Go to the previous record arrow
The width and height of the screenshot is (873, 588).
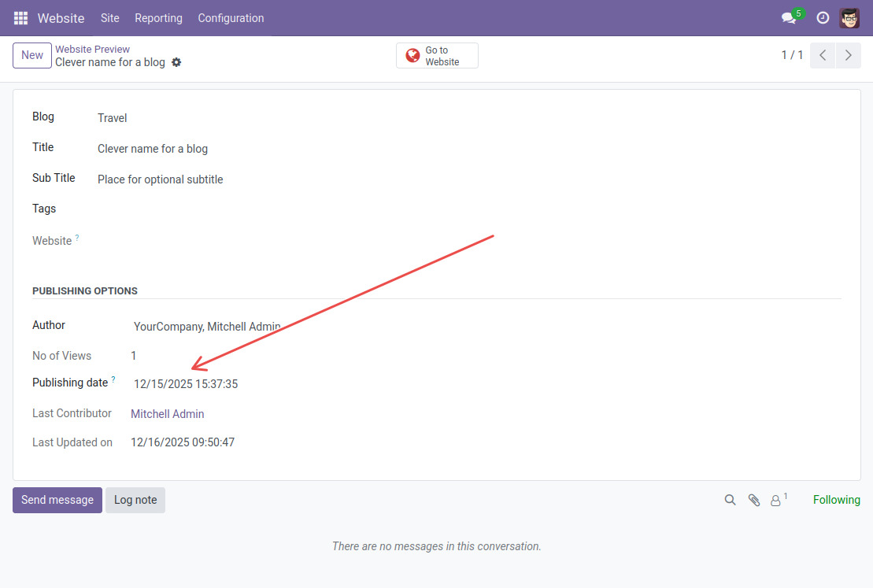[823, 55]
